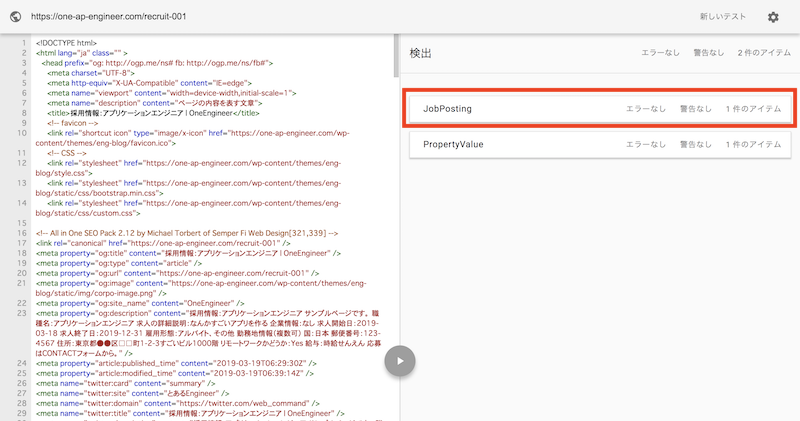
Task: Click the twitter:title meta line
Action: (x=190, y=413)
